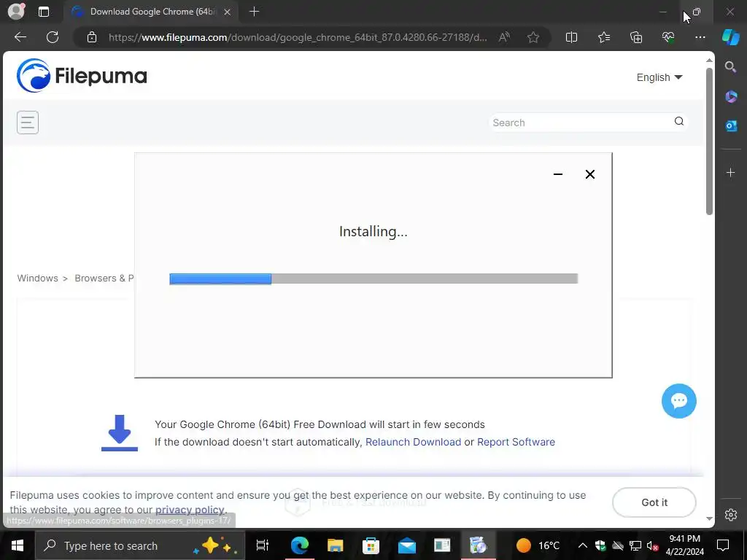The width and height of the screenshot is (747, 560).
Task: Open split screen icon
Action: click(x=571, y=37)
